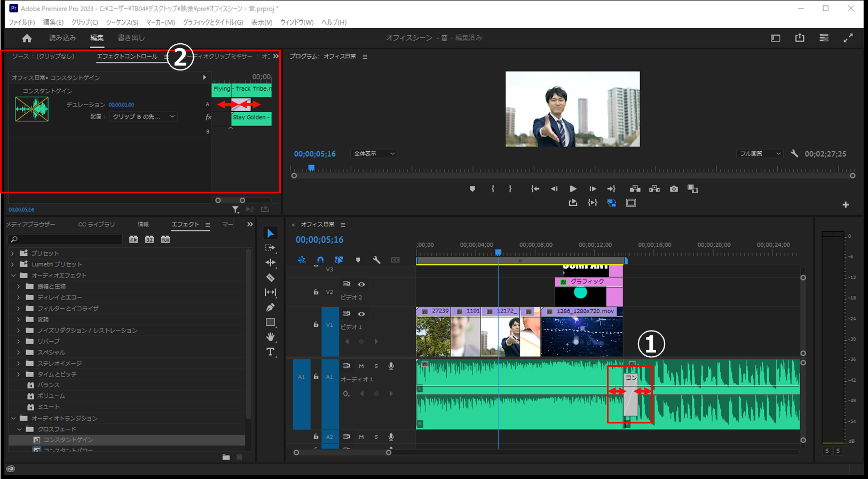Select the Type tool
The width and height of the screenshot is (868, 479).
tap(271, 352)
